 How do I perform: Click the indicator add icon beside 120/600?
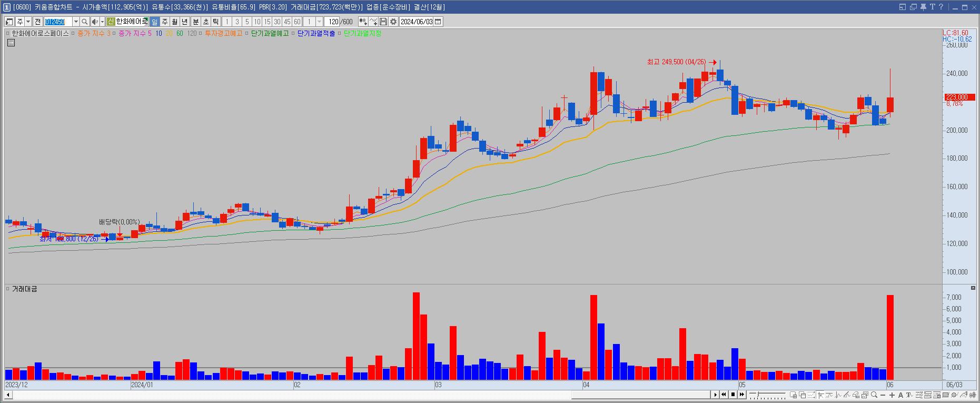tap(363, 22)
